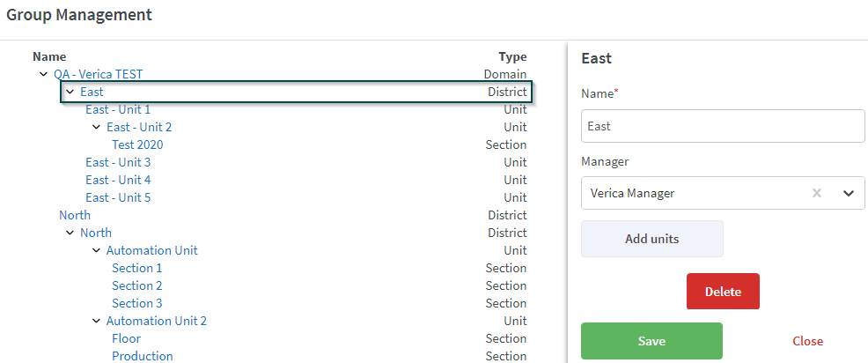Select Section 2
Viewport: 868px width, 363px height.
click(x=136, y=286)
